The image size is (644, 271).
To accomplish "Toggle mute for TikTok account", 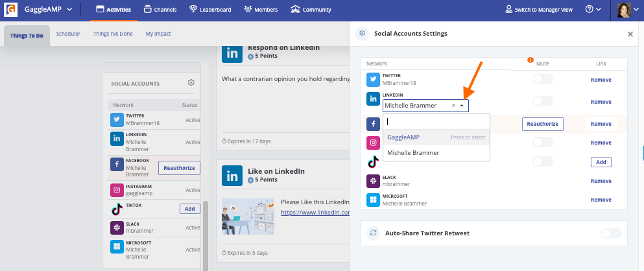I will coord(543,161).
